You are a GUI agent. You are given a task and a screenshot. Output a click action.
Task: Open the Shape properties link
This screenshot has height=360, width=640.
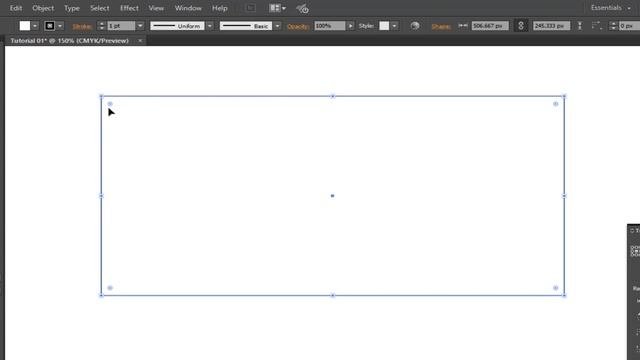tap(441, 26)
